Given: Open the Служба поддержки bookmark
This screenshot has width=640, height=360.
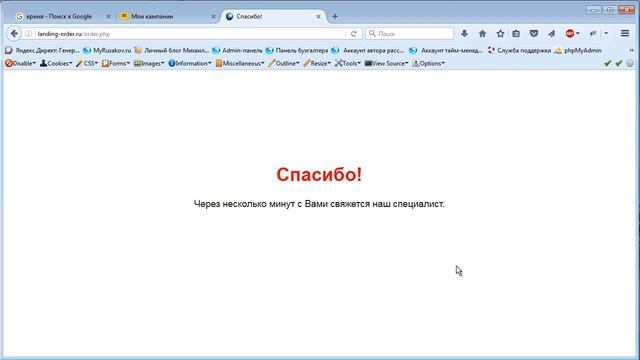Looking at the screenshot, I should click(x=519, y=50).
